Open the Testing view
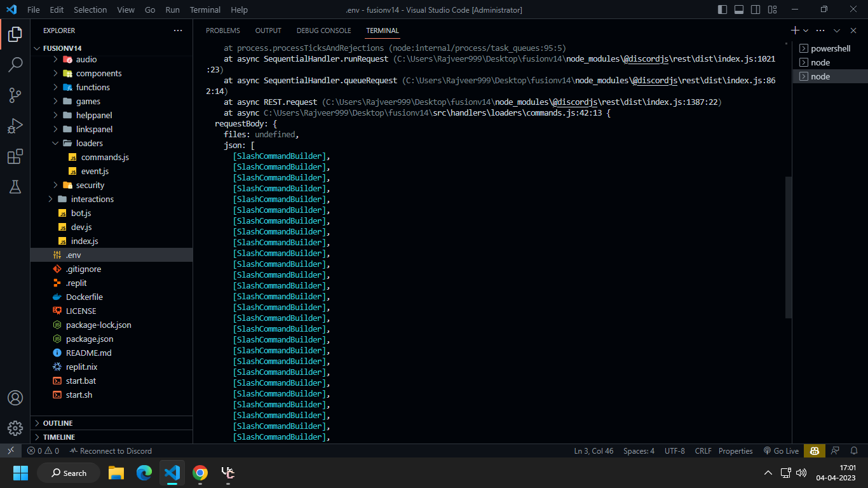This screenshot has width=868, height=488. [x=15, y=187]
